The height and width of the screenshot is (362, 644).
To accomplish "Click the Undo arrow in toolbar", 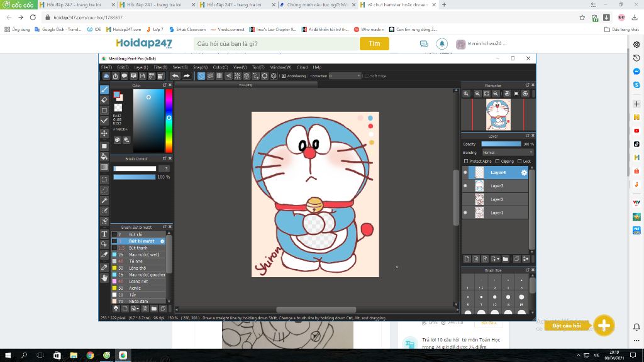I will tap(175, 76).
